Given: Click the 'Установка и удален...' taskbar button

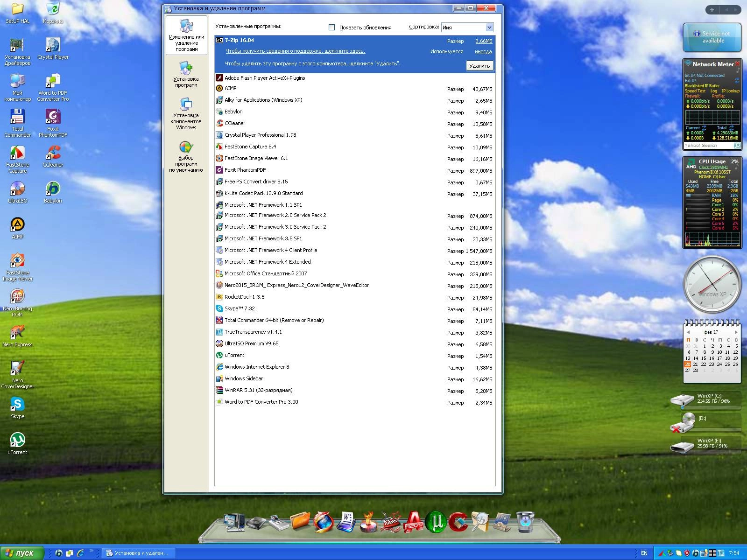Looking at the screenshot, I should (138, 553).
